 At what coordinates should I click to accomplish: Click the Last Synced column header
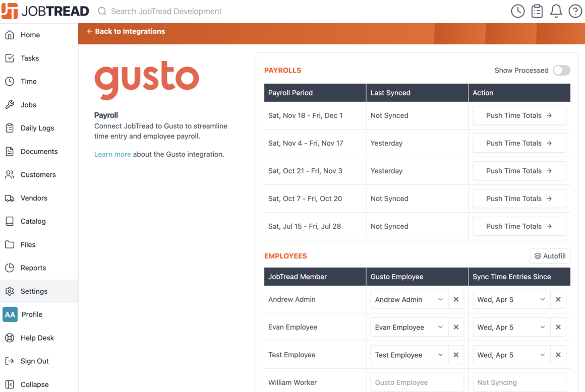pyautogui.click(x=417, y=93)
